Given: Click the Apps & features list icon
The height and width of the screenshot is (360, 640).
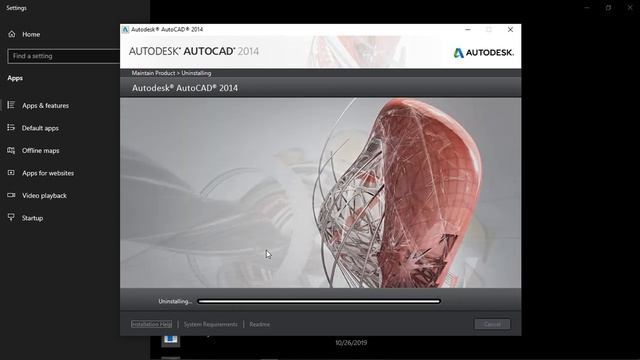Looking at the screenshot, I should click(x=11, y=105).
